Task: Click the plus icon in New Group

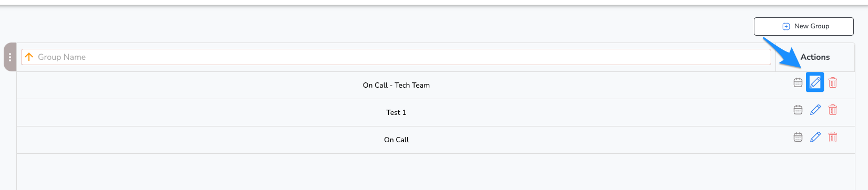Action: (786, 26)
